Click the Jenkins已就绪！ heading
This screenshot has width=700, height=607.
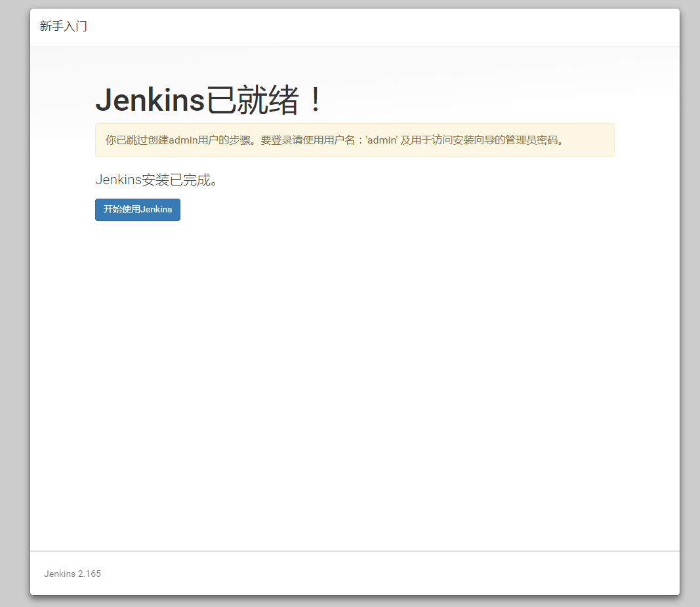209,100
